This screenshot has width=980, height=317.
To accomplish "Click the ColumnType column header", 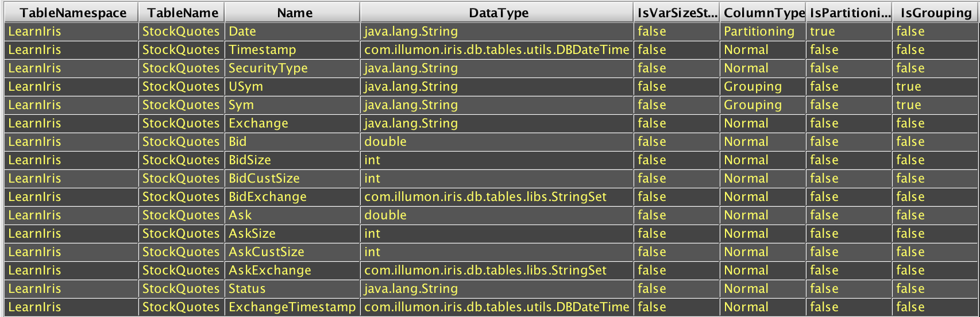I will (x=763, y=13).
